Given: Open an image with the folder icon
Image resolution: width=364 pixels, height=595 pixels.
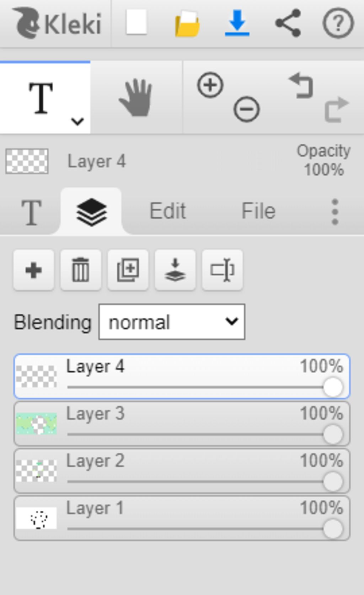Looking at the screenshot, I should 187,23.
